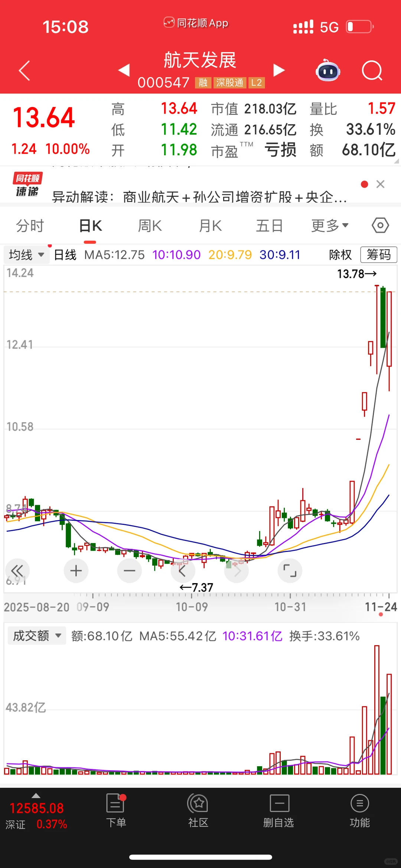Open the 同花顺速递 logo
The height and width of the screenshot is (868, 401).
27,184
